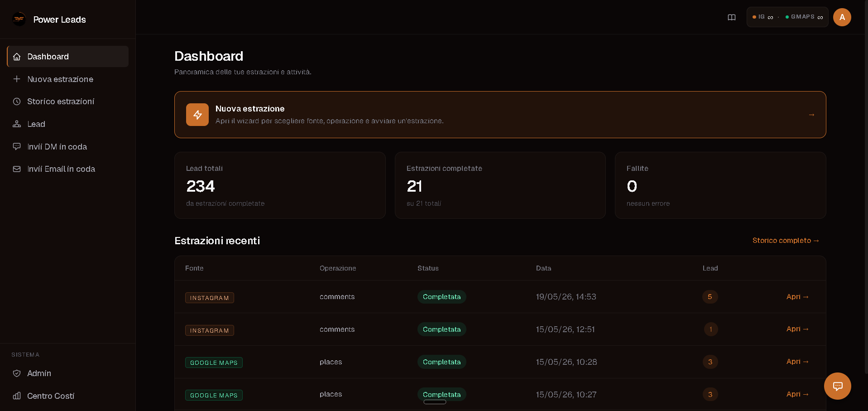Click the GMAPS quota status indicator

[804, 17]
